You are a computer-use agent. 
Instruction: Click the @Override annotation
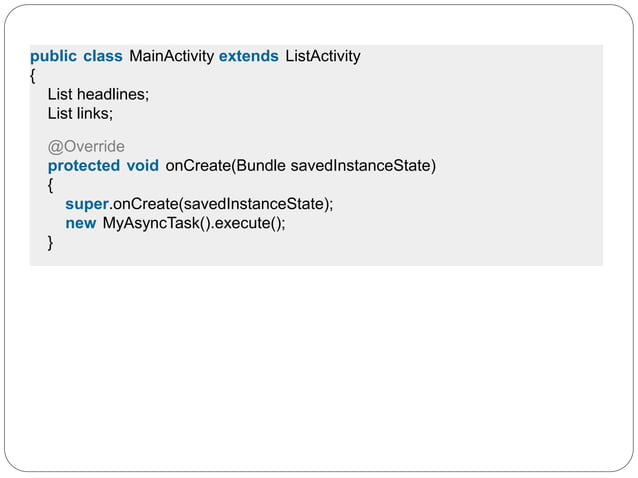[x=86, y=146]
